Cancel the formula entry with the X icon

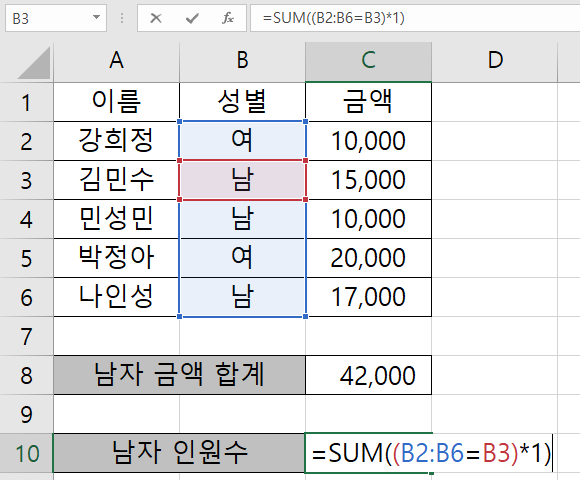pyautogui.click(x=156, y=18)
